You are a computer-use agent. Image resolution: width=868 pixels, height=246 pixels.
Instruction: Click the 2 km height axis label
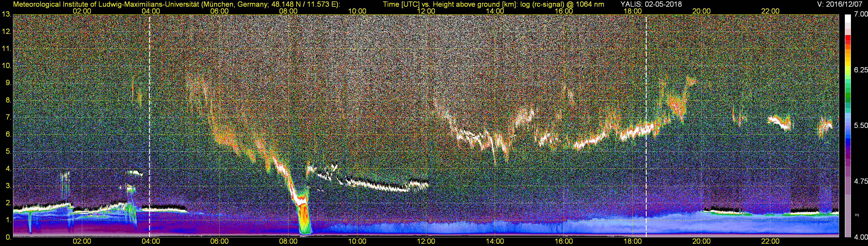(x=8, y=203)
